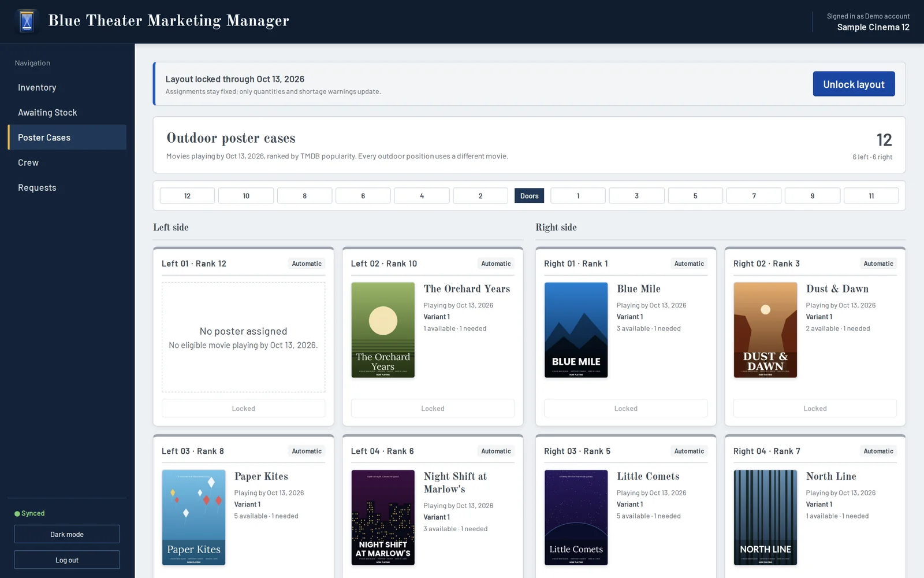The image size is (924, 578).
Task: Open the Blue Mile poster thumbnail
Action: (576, 330)
